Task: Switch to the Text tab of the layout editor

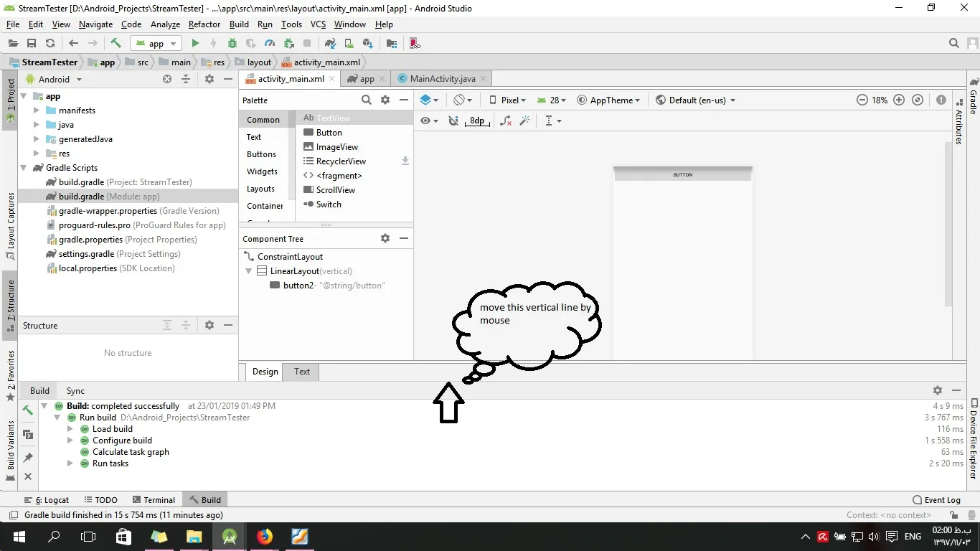Action: 302,372
